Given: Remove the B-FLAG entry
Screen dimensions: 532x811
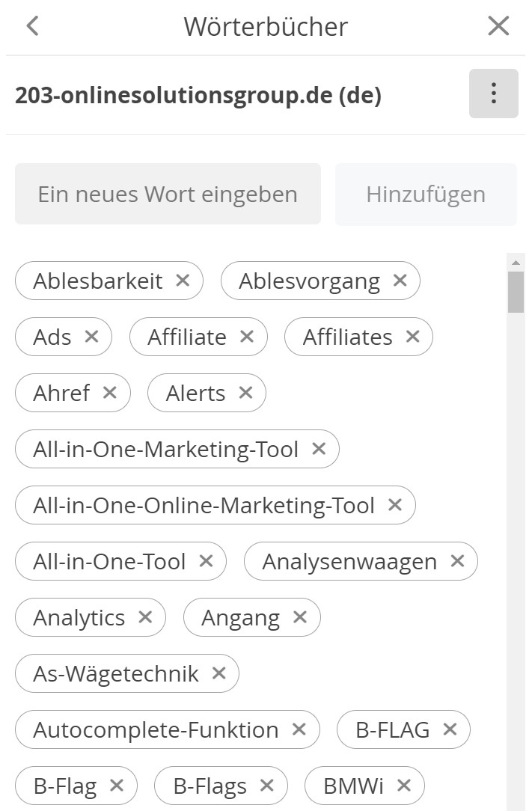Looking at the screenshot, I should [450, 729].
